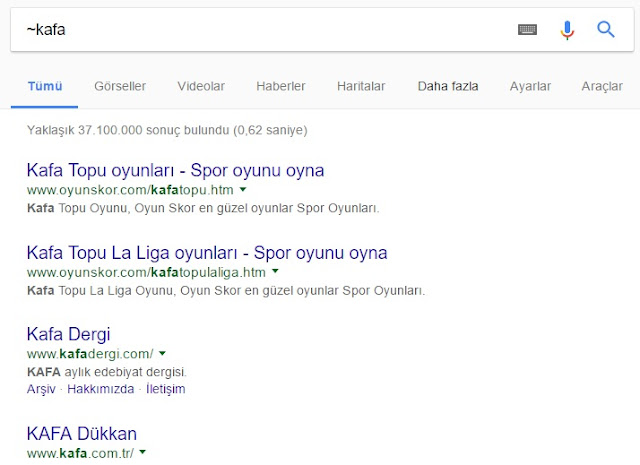This screenshot has width=640, height=465.
Task: Open the Hakkımızda sitelink
Action: pyautogui.click(x=100, y=389)
